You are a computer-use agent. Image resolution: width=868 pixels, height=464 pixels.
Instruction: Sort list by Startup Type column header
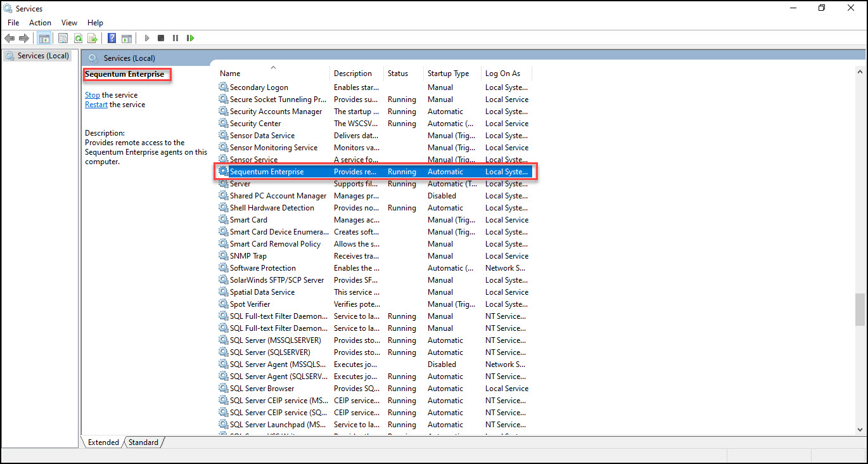[448, 74]
